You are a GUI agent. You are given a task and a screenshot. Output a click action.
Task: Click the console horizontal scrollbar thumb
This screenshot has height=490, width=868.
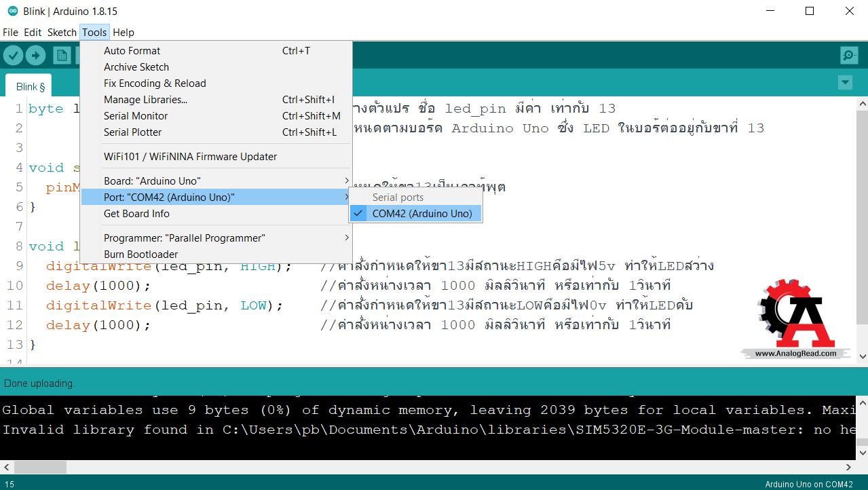40,467
